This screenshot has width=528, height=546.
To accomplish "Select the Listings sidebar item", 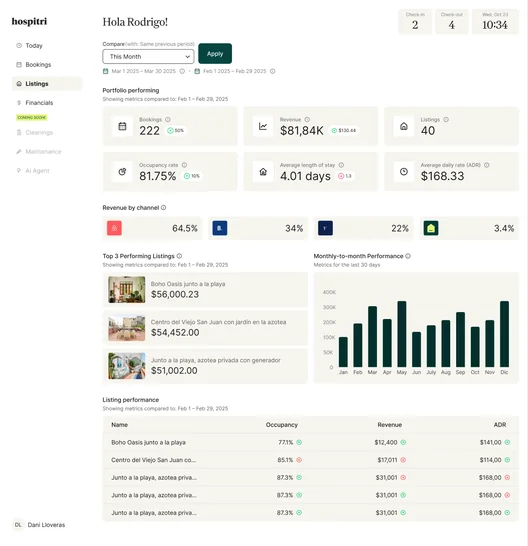I will point(47,84).
